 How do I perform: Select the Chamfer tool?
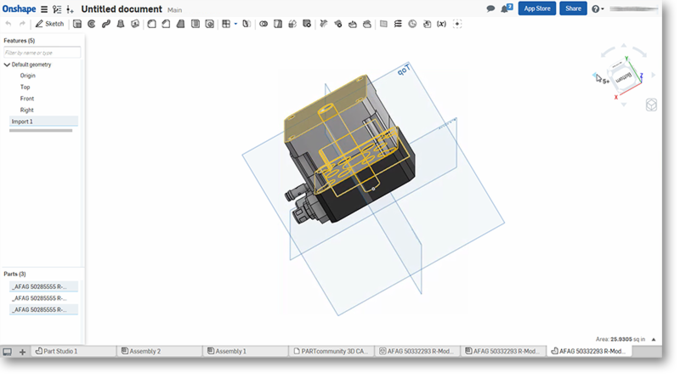166,24
